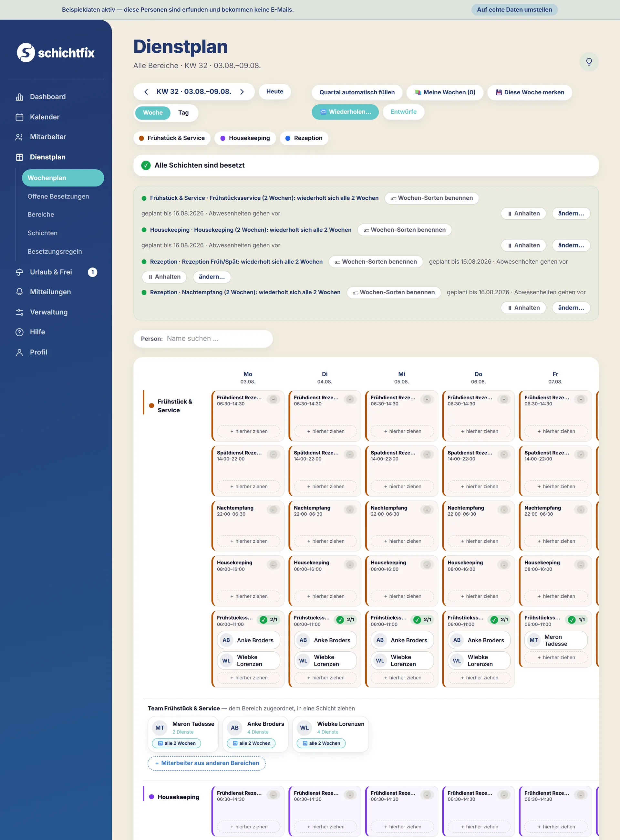This screenshot has width=620, height=840.
Task: Switch to the Tag view
Action: coord(183,113)
